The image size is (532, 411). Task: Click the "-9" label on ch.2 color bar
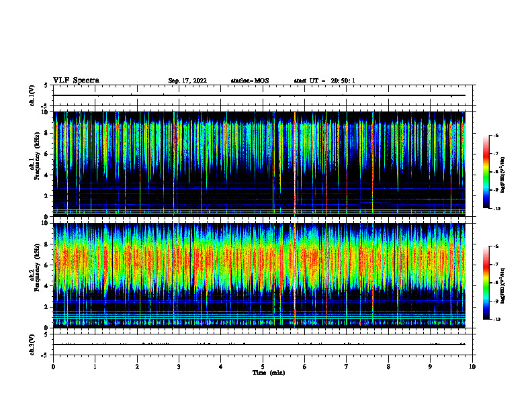[496, 301]
